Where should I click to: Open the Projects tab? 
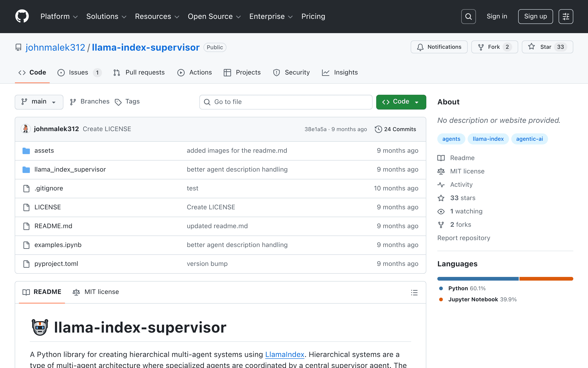point(242,72)
